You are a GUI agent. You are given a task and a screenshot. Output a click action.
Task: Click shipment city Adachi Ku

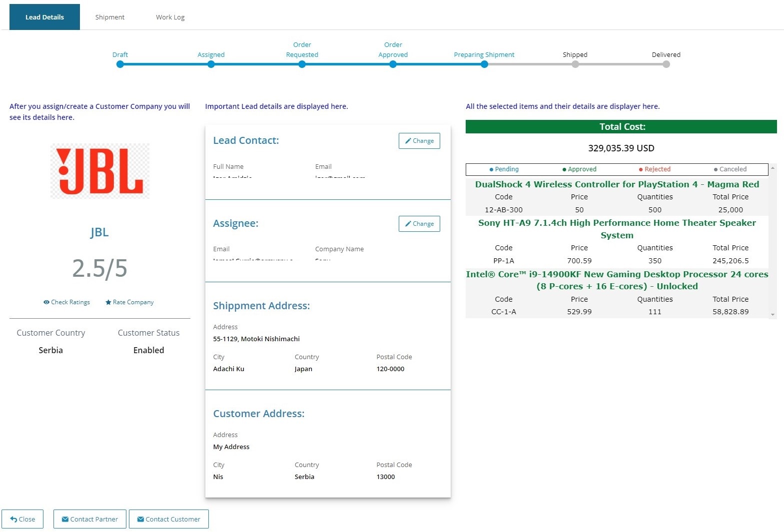click(229, 369)
